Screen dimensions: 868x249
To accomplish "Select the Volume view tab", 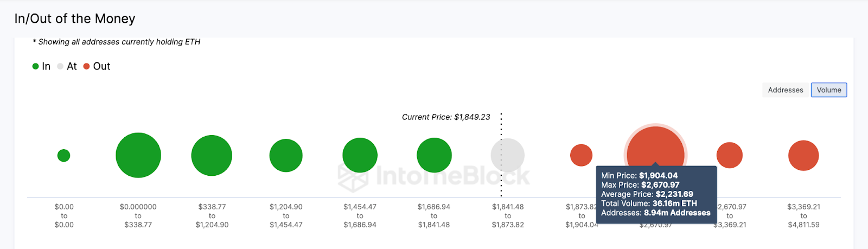I will click(x=828, y=90).
